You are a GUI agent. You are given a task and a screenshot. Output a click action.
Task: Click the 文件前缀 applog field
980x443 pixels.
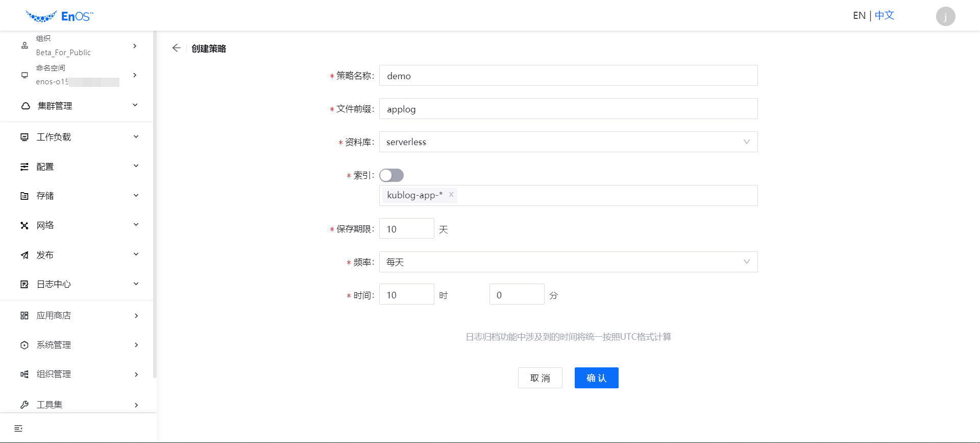(x=568, y=109)
